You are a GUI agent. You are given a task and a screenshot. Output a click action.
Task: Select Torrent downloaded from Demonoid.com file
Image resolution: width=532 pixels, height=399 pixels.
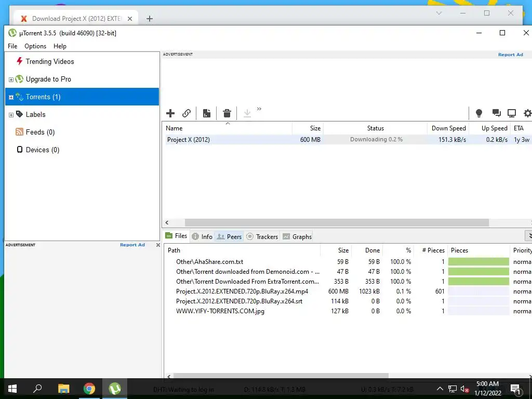point(348,271)
